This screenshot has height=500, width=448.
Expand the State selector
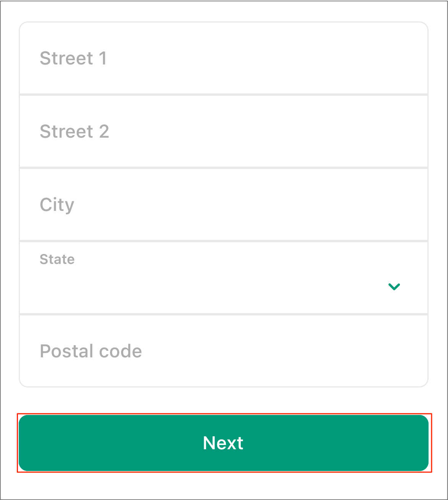(224, 278)
